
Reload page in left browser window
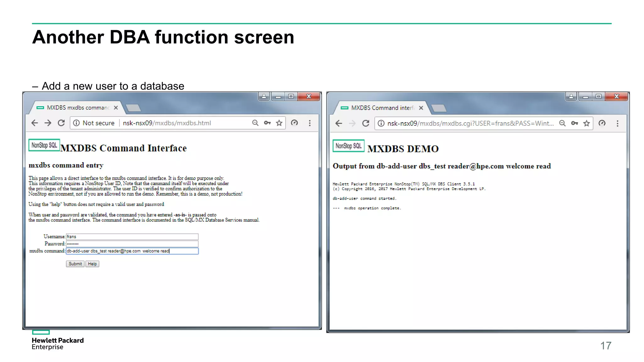click(x=61, y=123)
